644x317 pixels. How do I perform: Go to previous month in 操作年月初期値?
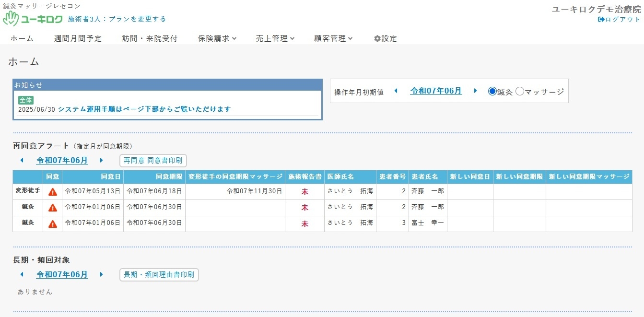(x=396, y=91)
